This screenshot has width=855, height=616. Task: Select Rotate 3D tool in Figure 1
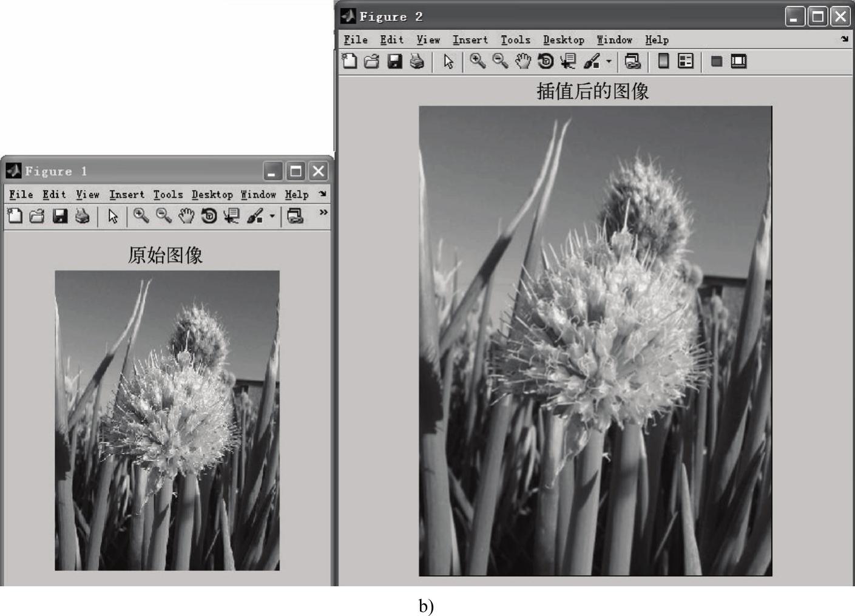tap(209, 215)
